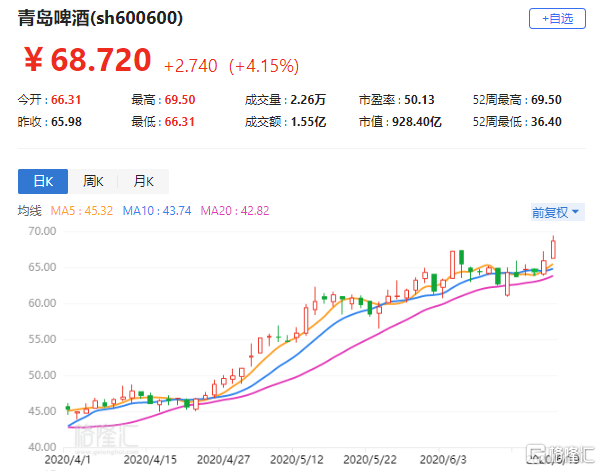Click the 2020/4/27 date label
This screenshot has height=471, width=601.
click(223, 460)
